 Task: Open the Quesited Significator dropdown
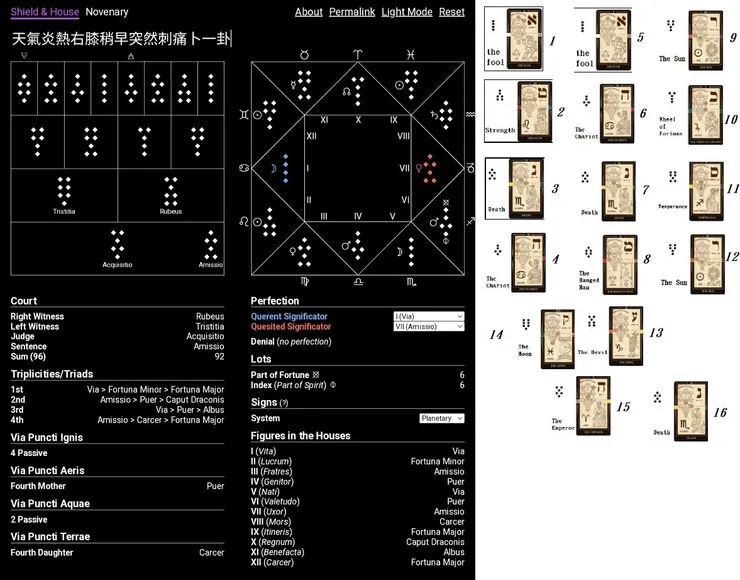tap(429, 327)
